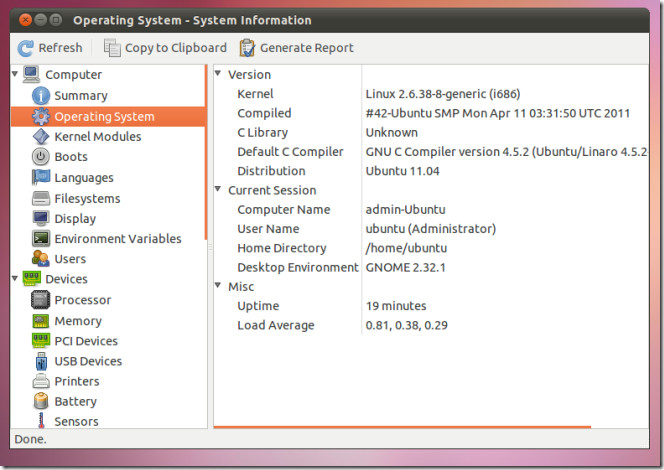Click the Devices circuit board icon
The width and height of the screenshot is (664, 470).
tap(31, 279)
